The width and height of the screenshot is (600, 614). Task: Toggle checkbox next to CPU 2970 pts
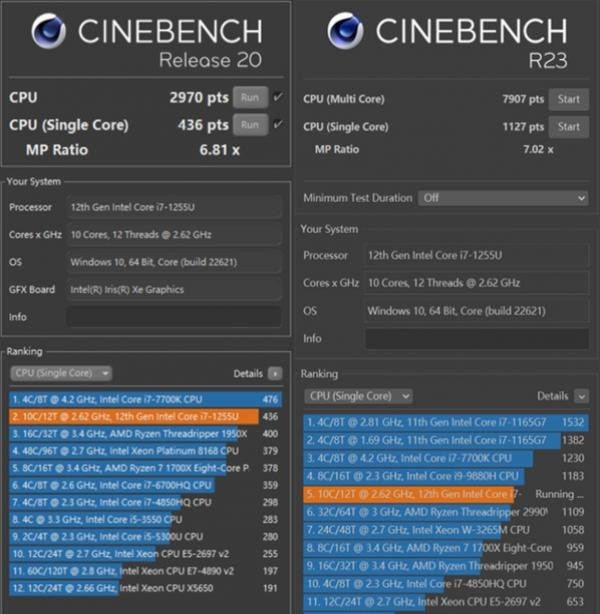click(278, 97)
